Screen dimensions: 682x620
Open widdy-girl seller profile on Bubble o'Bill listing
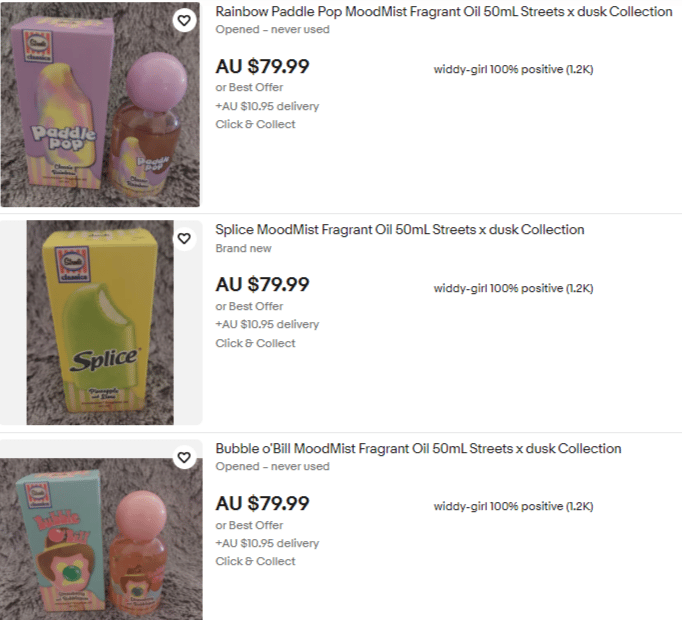tap(513, 506)
